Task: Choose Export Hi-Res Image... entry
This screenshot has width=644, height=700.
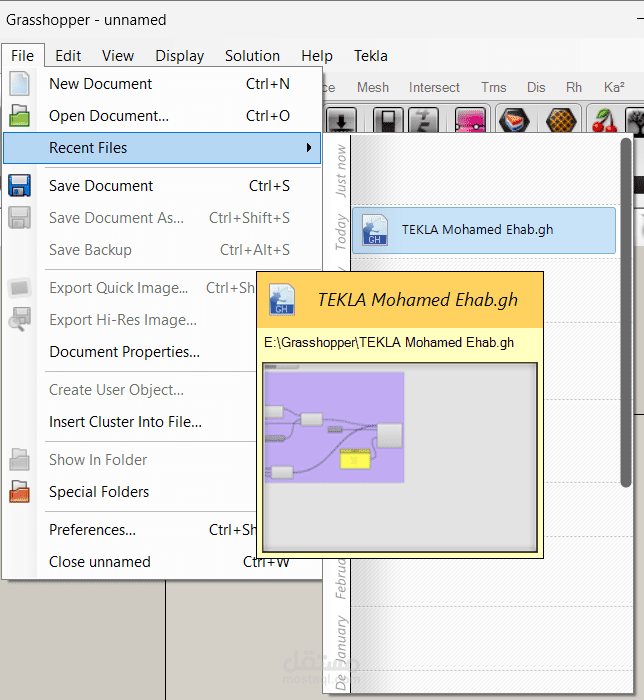Action: (x=129, y=320)
